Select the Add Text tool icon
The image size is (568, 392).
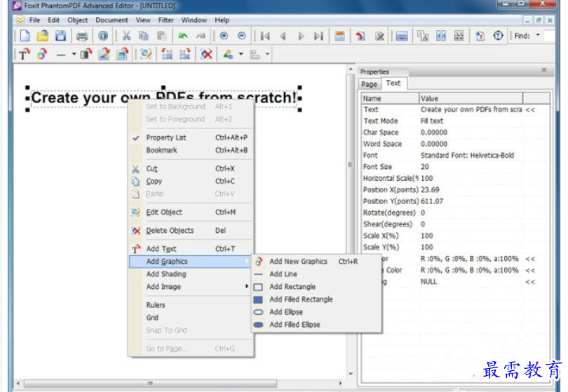coord(25,54)
